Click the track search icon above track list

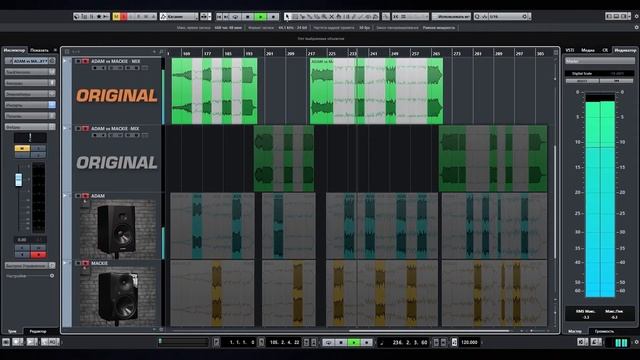pyautogui.click(x=161, y=52)
